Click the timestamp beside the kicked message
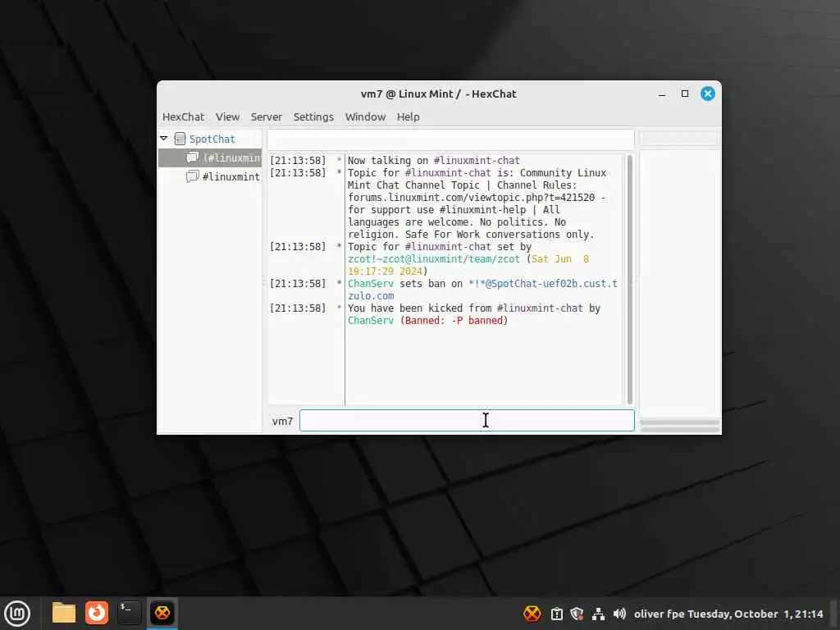The height and width of the screenshot is (630, 840). (x=298, y=308)
